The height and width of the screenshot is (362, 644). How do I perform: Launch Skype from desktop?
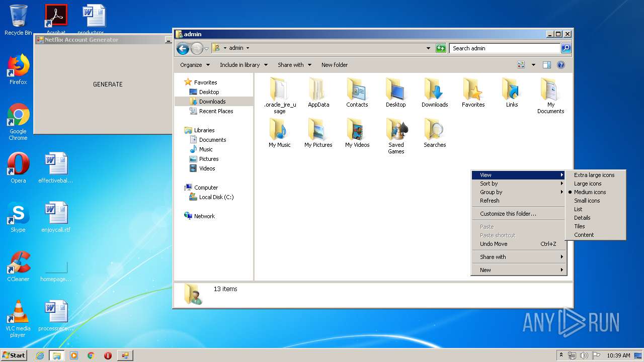18,217
